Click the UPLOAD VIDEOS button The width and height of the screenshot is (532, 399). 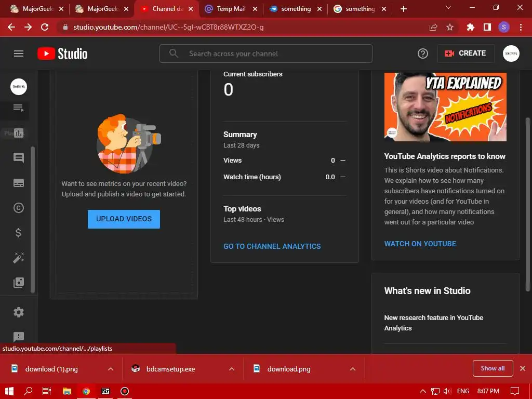tap(124, 219)
